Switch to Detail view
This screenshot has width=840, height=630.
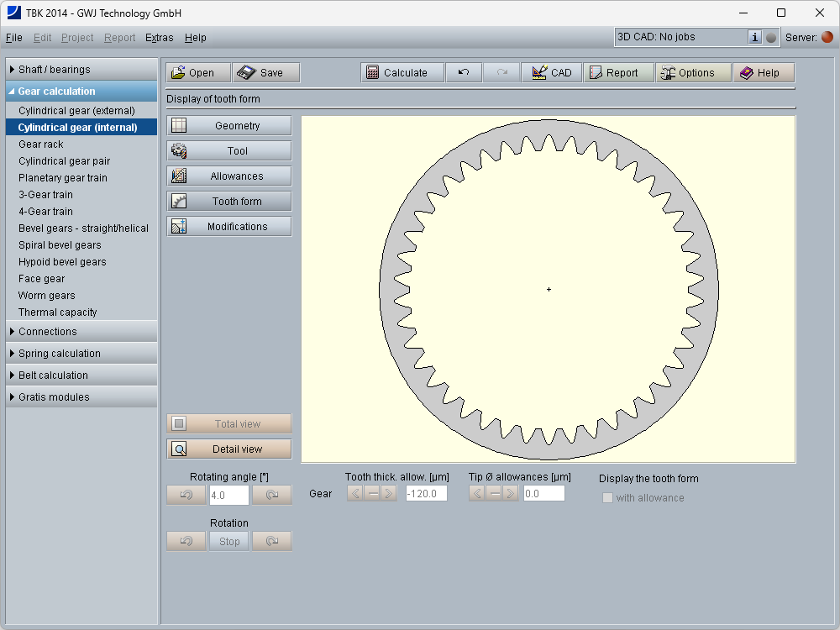click(228, 449)
